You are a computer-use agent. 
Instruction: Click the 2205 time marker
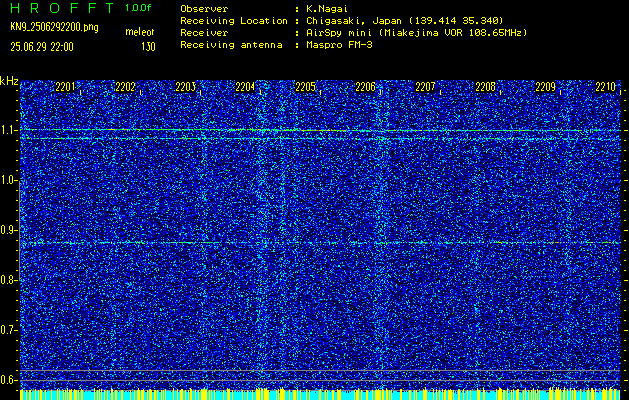pos(305,87)
